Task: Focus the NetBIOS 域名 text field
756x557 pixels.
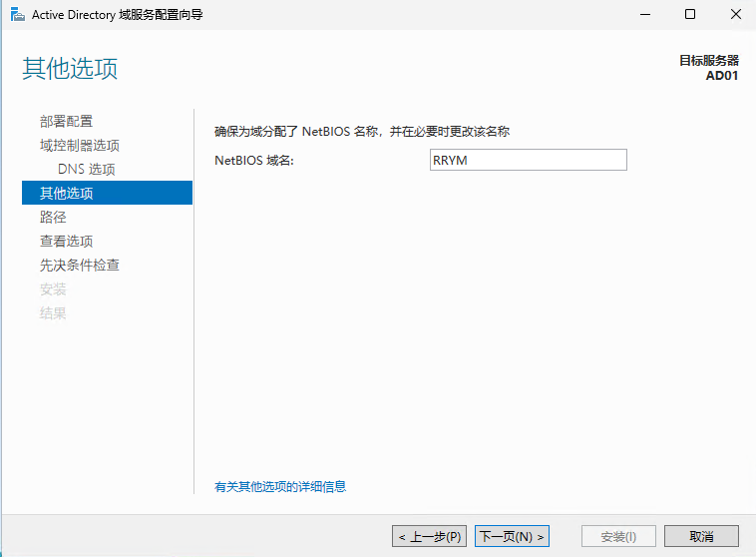Action: 527,160
